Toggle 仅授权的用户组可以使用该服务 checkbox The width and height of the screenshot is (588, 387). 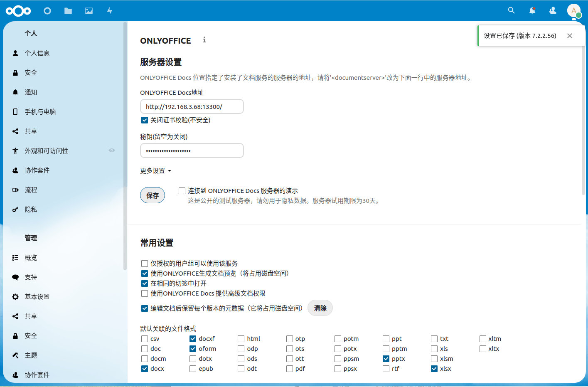[x=145, y=264]
